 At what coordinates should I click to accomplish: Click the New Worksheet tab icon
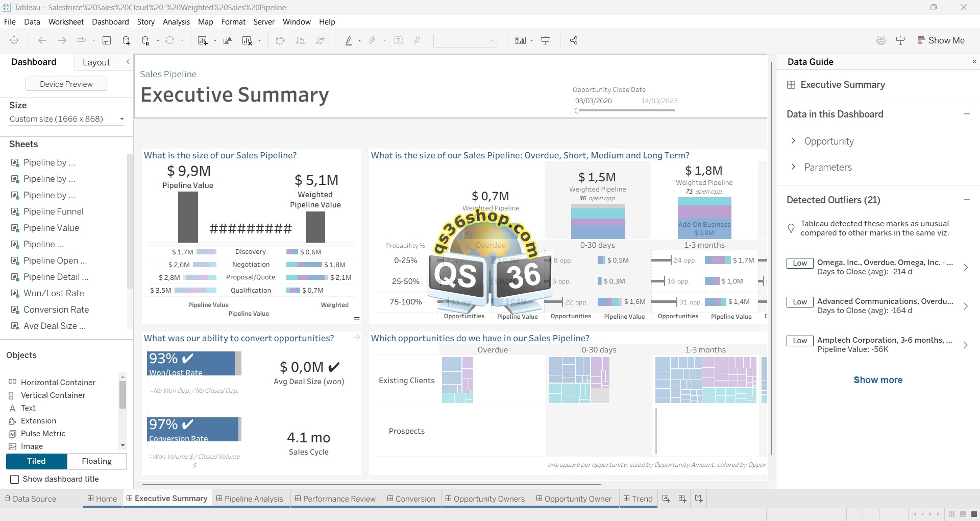coord(666,499)
